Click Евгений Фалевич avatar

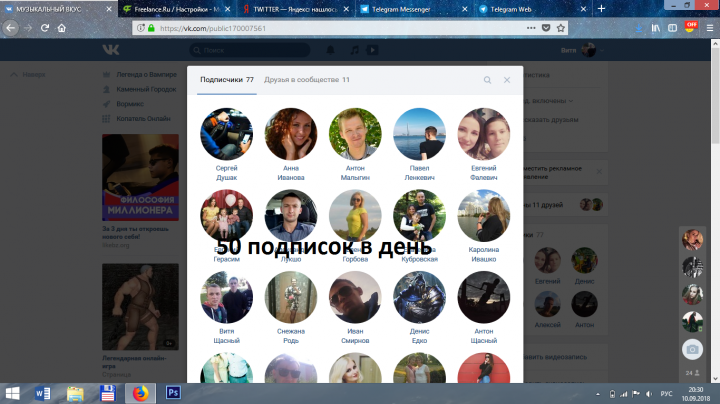click(484, 134)
